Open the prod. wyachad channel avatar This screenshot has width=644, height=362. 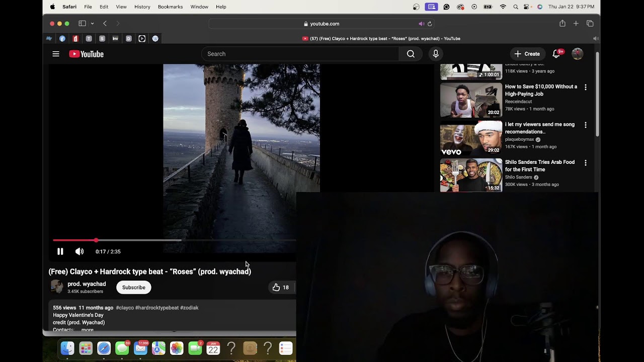57,287
